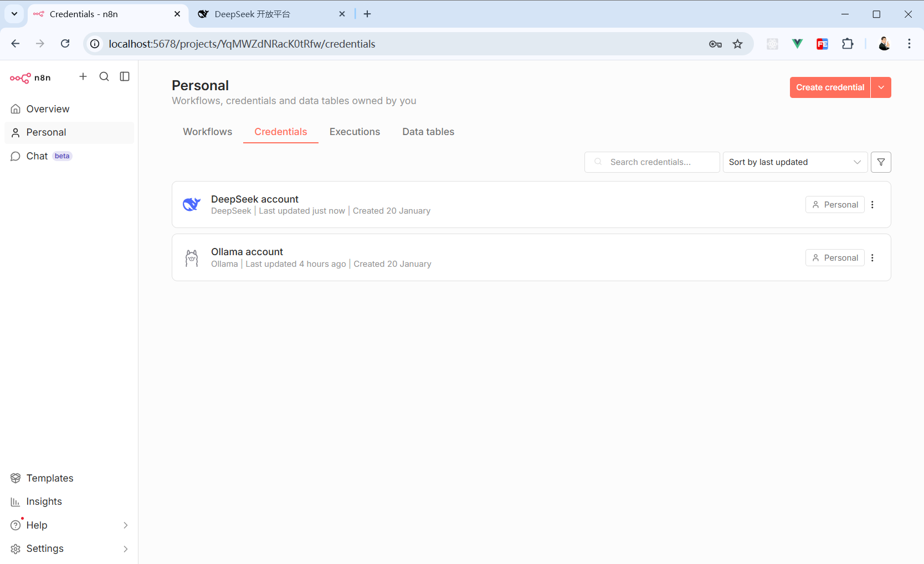The height and width of the screenshot is (564, 924).
Task: Switch to the Workflows tab
Action: (x=208, y=132)
